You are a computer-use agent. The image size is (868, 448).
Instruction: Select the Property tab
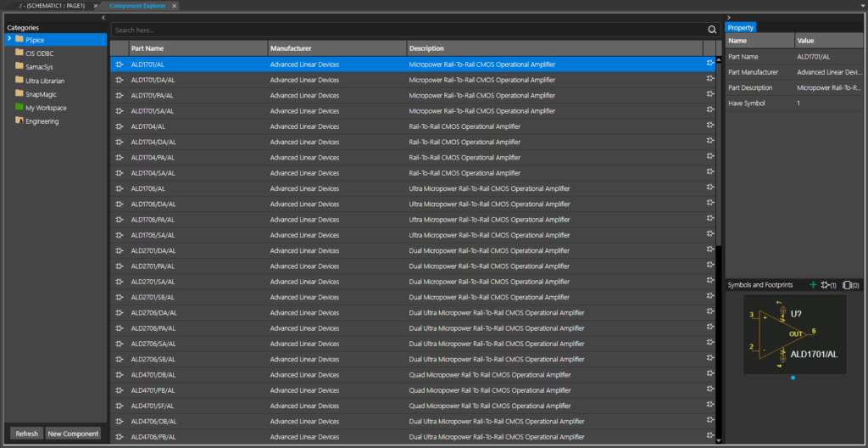(x=740, y=28)
